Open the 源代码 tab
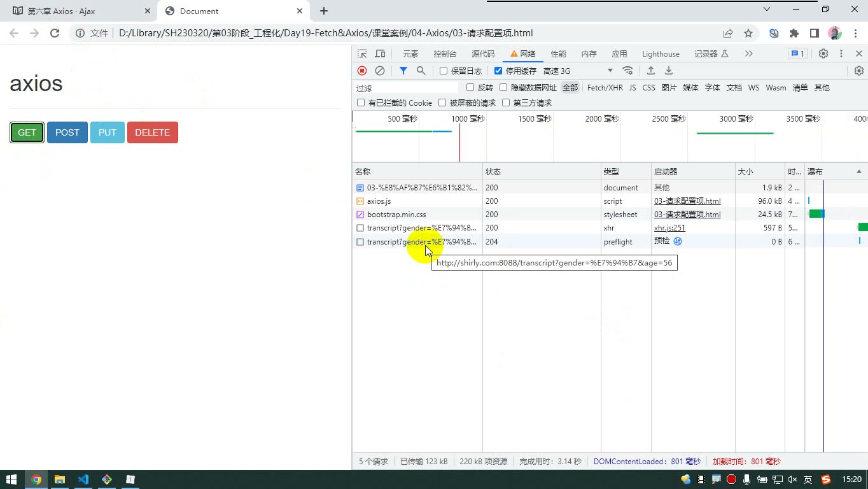The width and height of the screenshot is (868, 489). 483,54
